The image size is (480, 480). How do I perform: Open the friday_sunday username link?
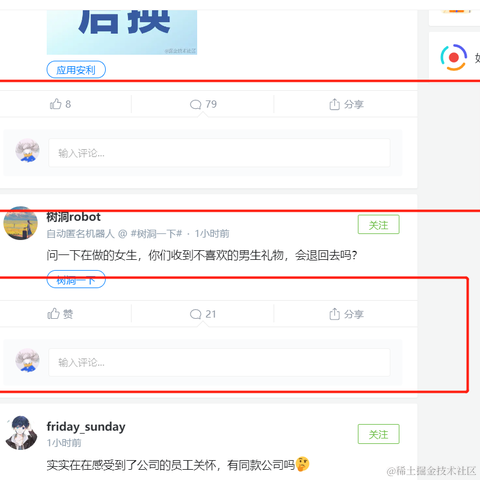[86, 427]
